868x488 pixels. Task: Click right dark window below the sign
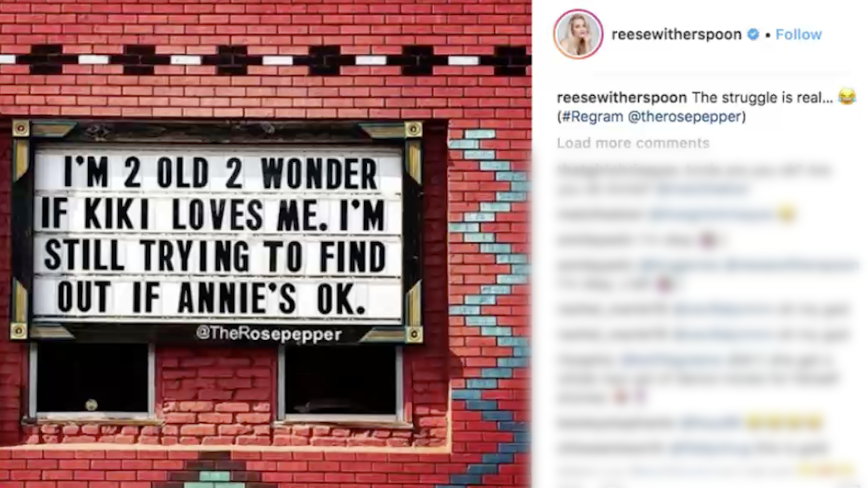coord(340,381)
